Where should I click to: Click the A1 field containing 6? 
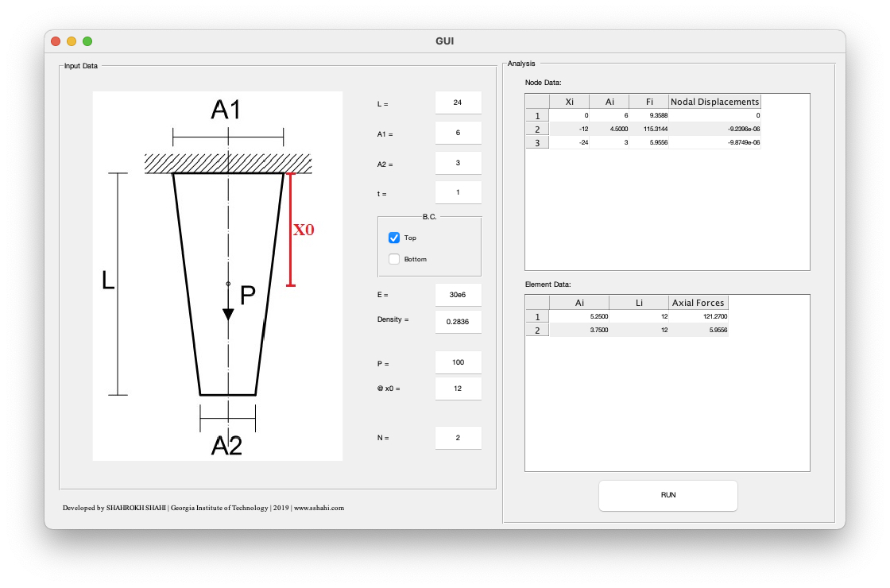[458, 132]
